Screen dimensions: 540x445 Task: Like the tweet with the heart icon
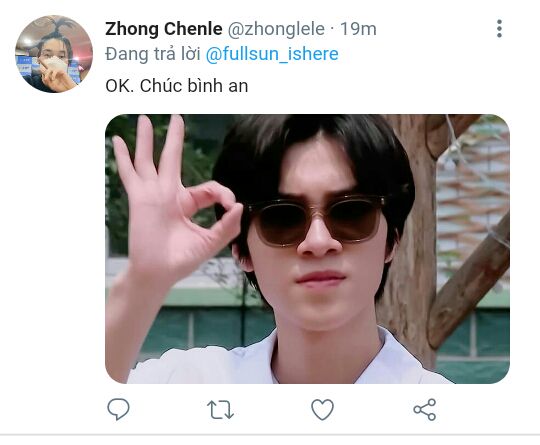(x=322, y=410)
